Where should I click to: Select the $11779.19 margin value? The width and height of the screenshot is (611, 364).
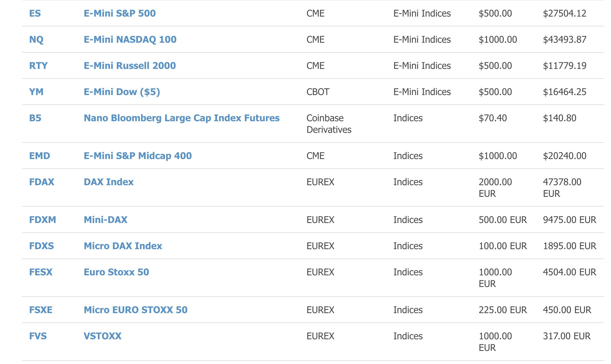tap(565, 66)
